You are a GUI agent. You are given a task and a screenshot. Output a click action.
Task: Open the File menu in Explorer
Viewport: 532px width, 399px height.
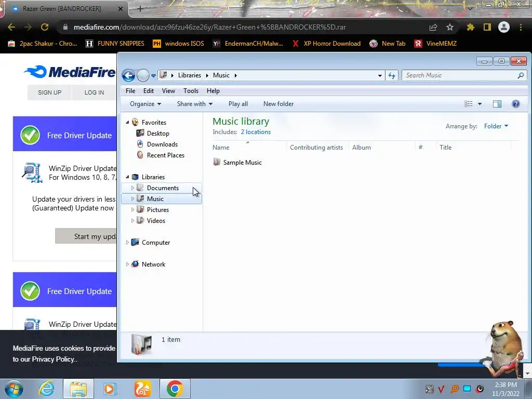coord(130,91)
